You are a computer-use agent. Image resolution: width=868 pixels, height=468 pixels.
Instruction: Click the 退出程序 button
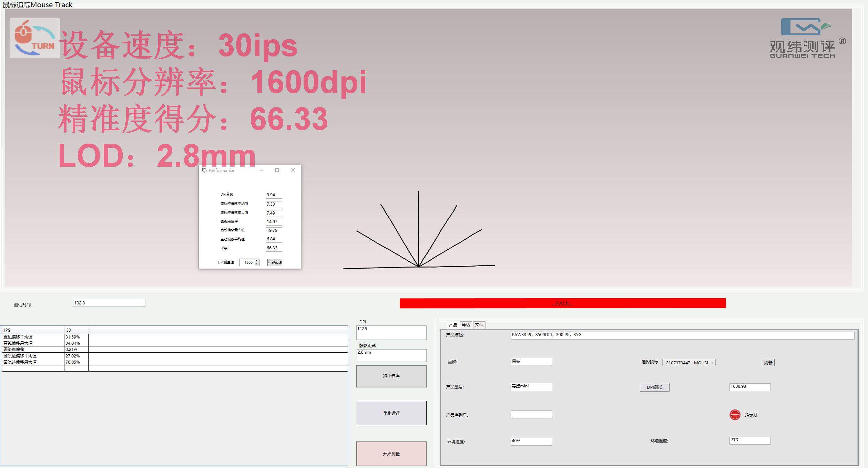(x=391, y=376)
